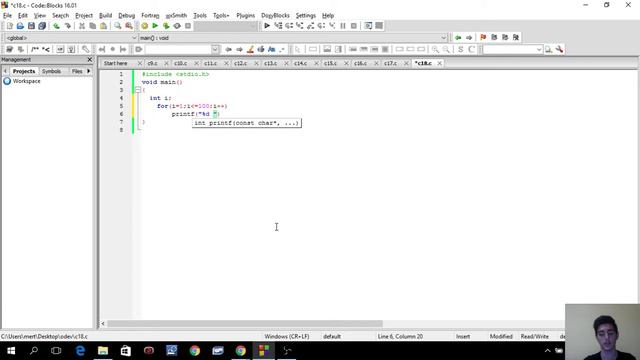Go to next bookmark

pyautogui.click(x=505, y=38)
